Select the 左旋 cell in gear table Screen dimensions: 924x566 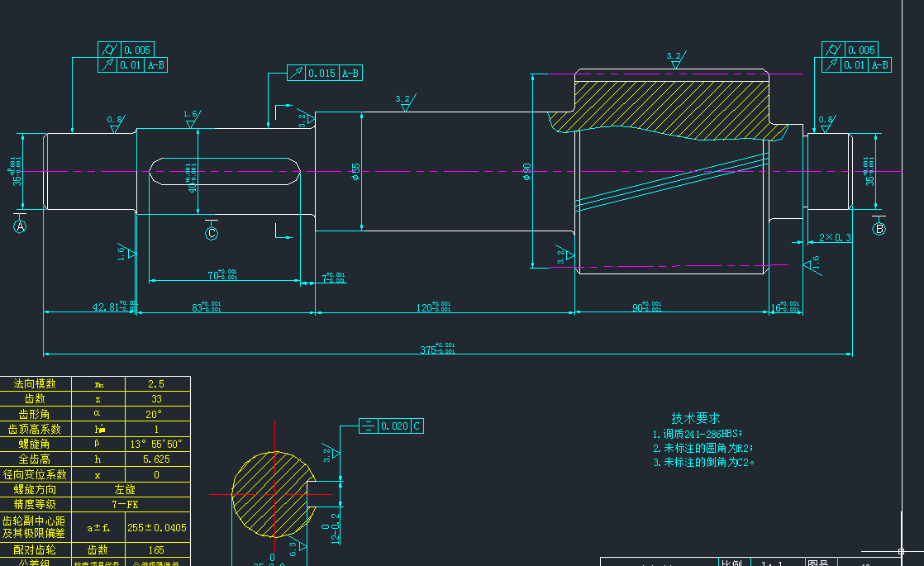[x=125, y=489]
